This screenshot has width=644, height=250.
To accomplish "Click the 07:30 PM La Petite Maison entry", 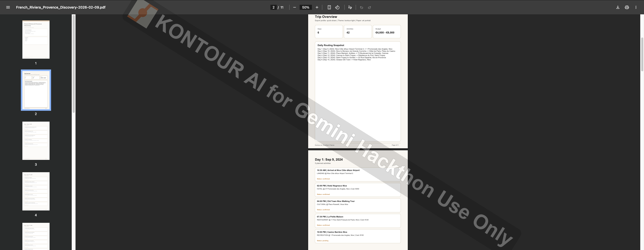I will [357, 221].
